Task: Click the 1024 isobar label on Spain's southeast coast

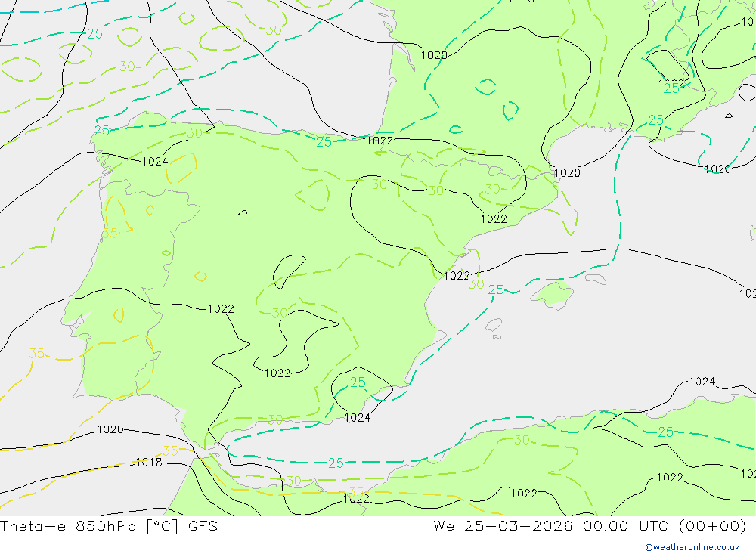Action: coord(358,417)
